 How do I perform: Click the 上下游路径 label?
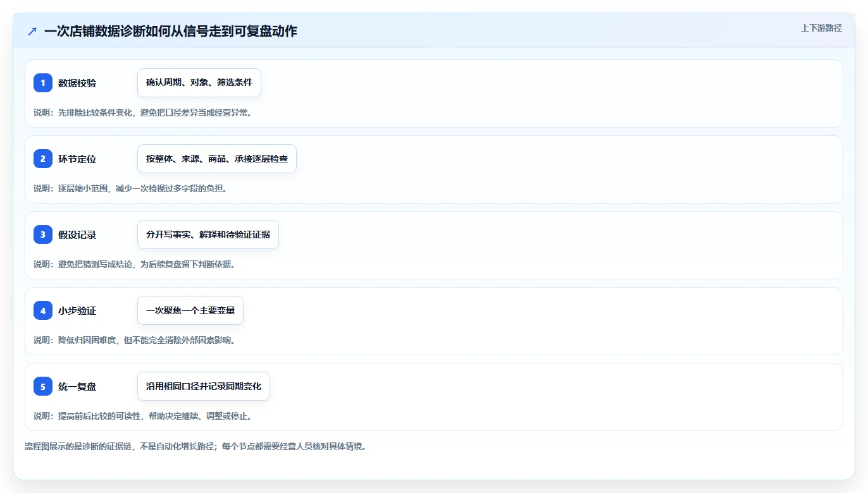click(821, 28)
